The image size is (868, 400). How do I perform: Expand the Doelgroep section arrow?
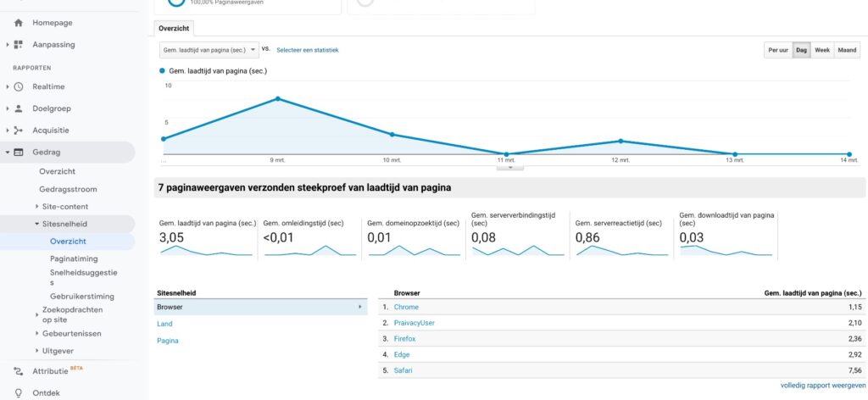[7, 108]
